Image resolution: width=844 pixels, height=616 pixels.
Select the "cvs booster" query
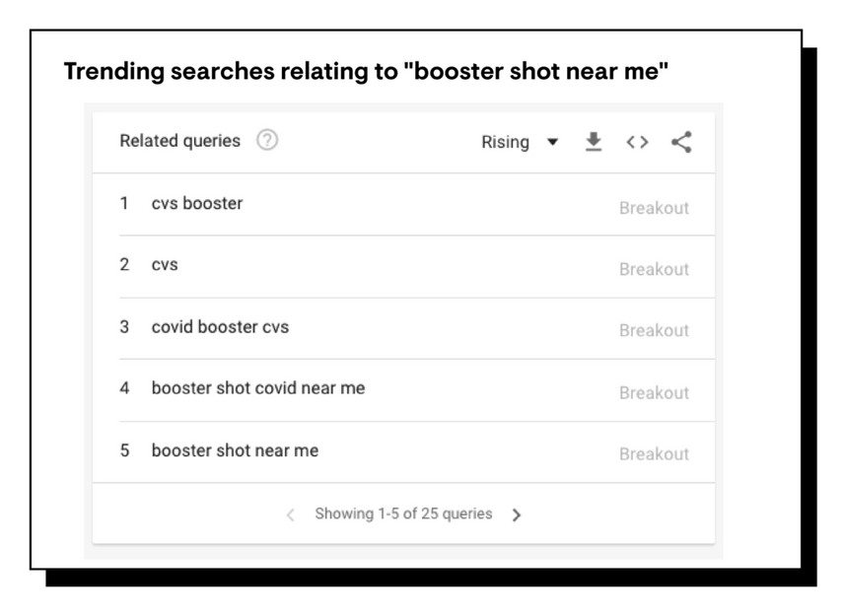(197, 204)
